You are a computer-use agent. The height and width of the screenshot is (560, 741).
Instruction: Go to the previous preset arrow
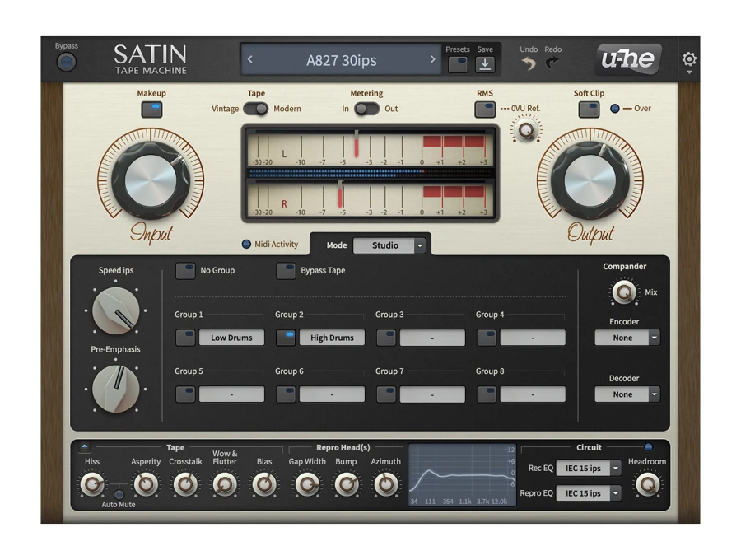[x=250, y=59]
